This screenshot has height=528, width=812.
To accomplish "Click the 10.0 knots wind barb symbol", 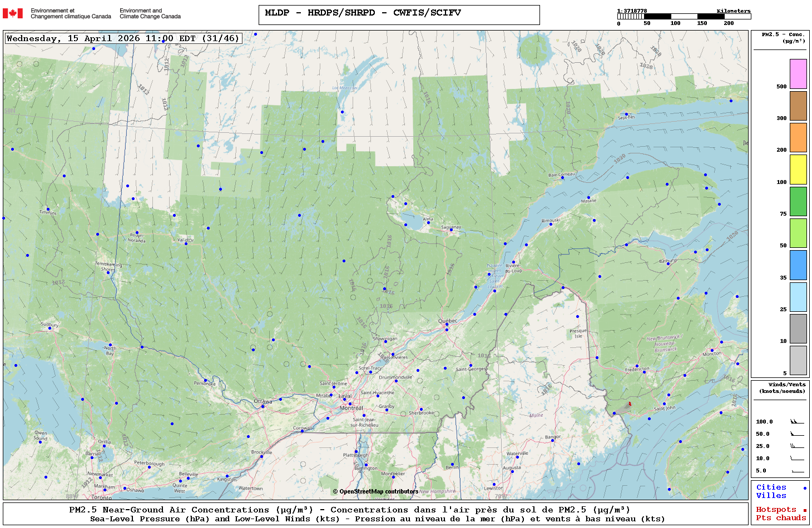I will pos(796,459).
